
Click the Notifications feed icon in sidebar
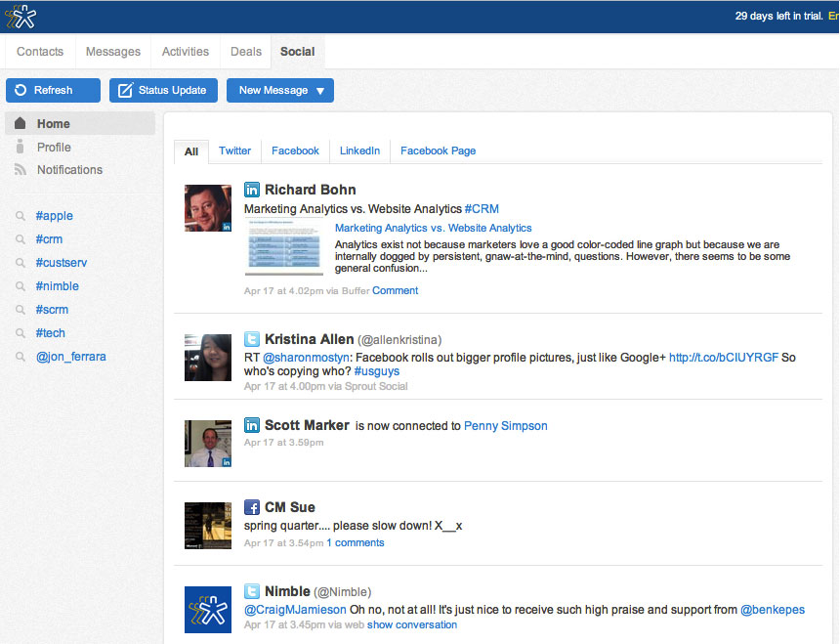point(21,170)
